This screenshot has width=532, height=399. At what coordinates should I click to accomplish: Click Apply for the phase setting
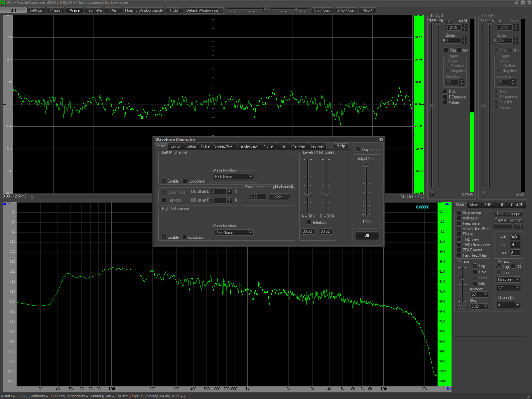point(278,196)
